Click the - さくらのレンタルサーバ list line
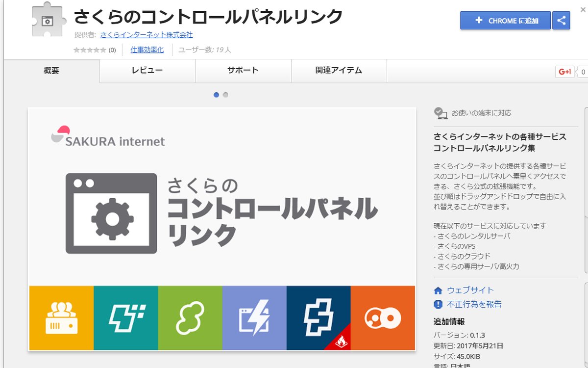This screenshot has height=368, width=588. tap(472, 236)
